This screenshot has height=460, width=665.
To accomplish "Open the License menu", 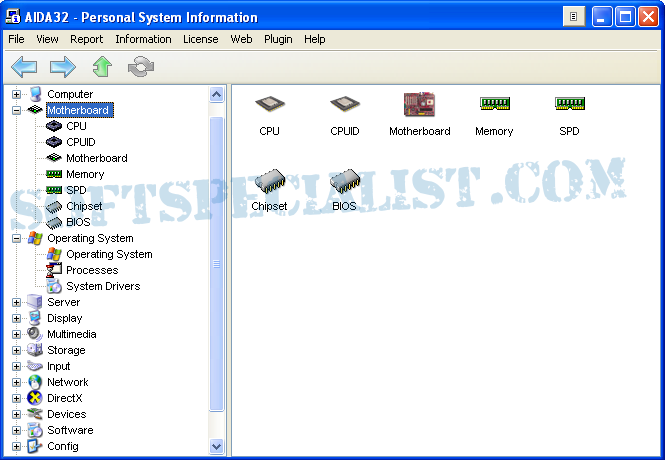I will click(x=201, y=39).
